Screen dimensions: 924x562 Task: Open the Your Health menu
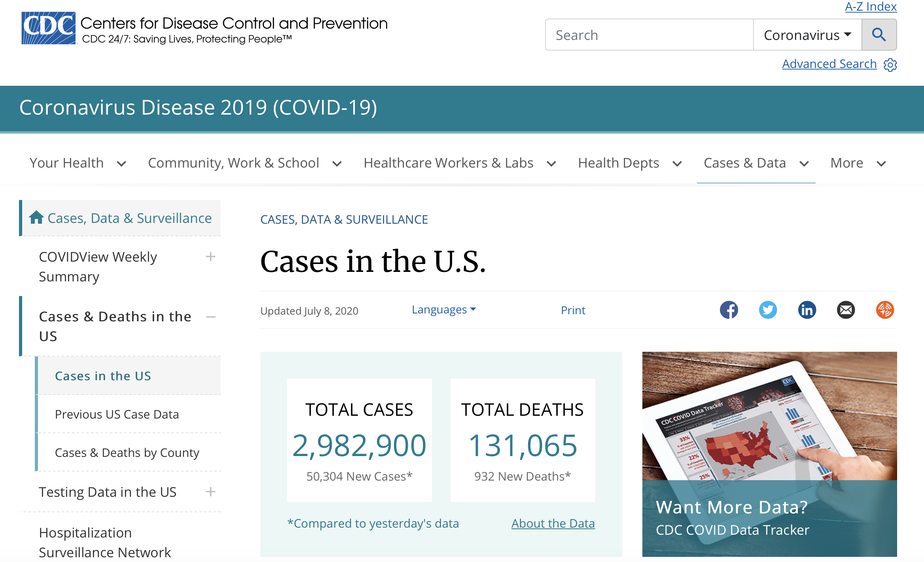[x=78, y=163]
